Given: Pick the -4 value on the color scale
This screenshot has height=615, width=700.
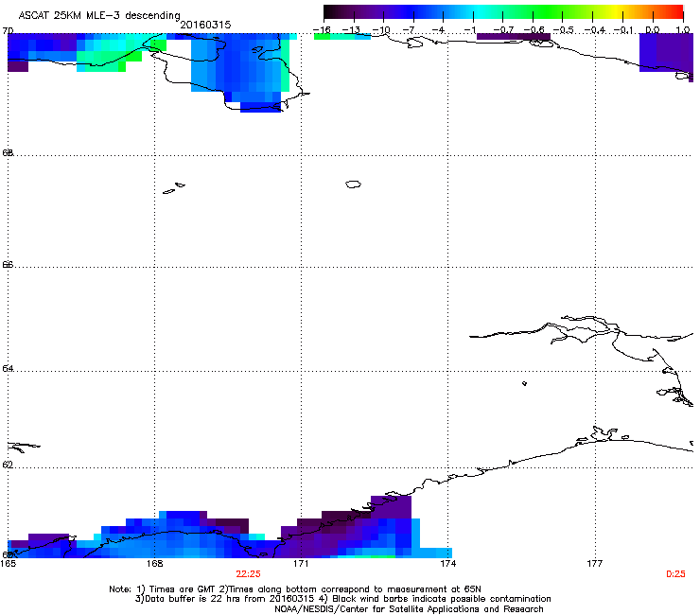Looking at the screenshot, I should [x=440, y=30].
